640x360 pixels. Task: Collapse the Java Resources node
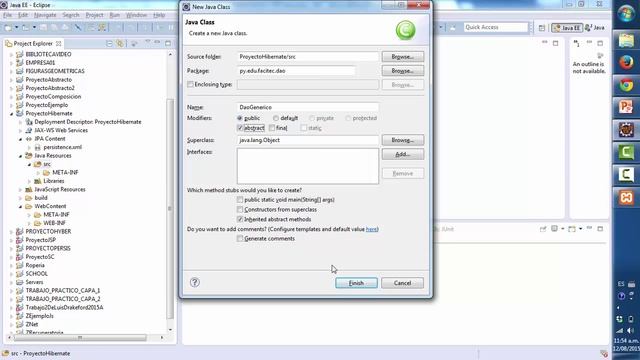20,156
